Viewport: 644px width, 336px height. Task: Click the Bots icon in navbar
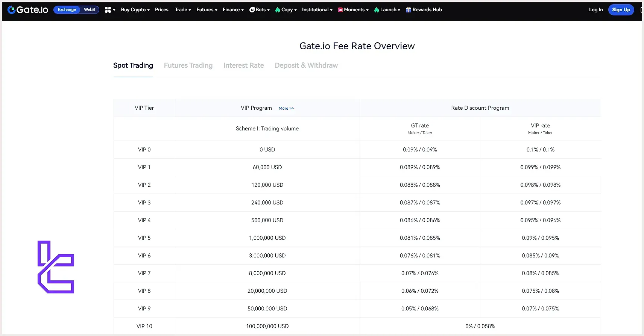(252, 10)
